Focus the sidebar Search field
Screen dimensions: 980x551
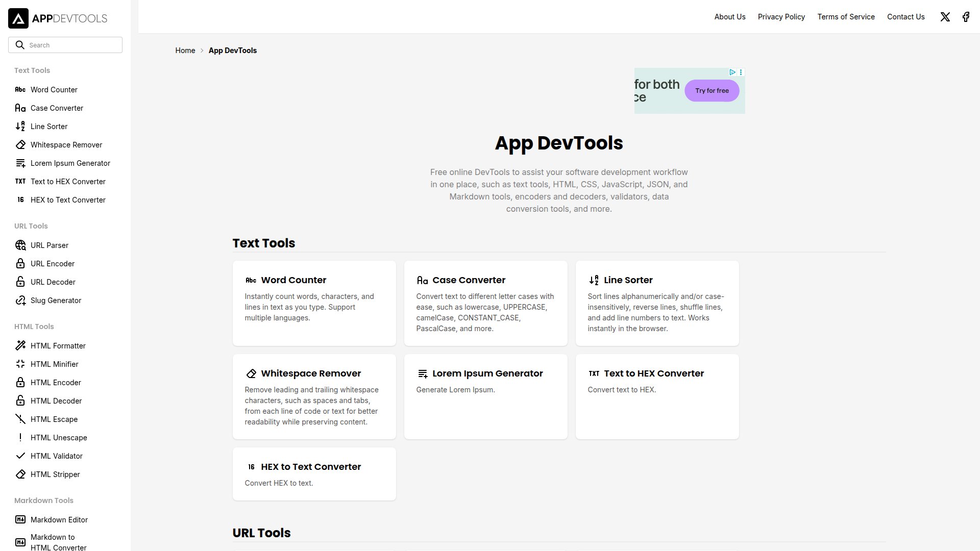(65, 45)
